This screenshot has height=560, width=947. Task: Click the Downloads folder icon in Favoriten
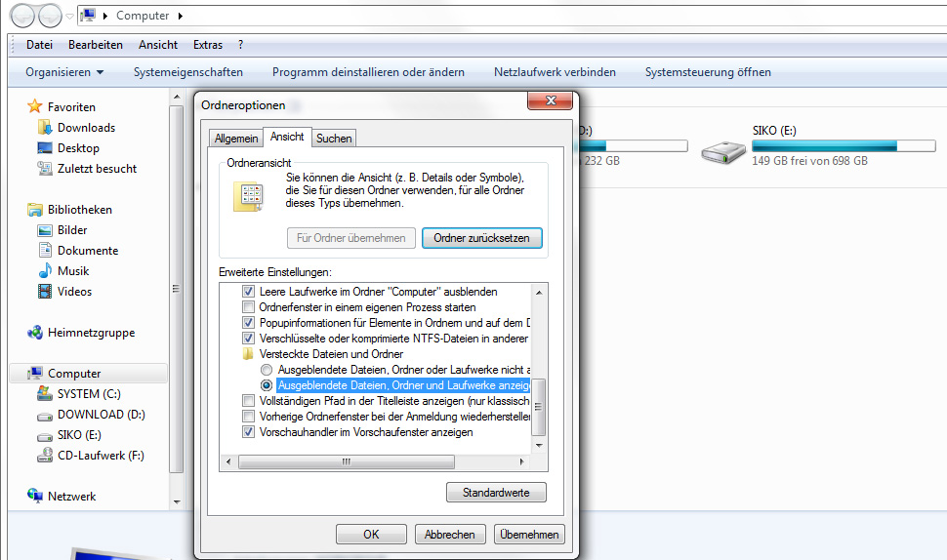pyautogui.click(x=44, y=128)
